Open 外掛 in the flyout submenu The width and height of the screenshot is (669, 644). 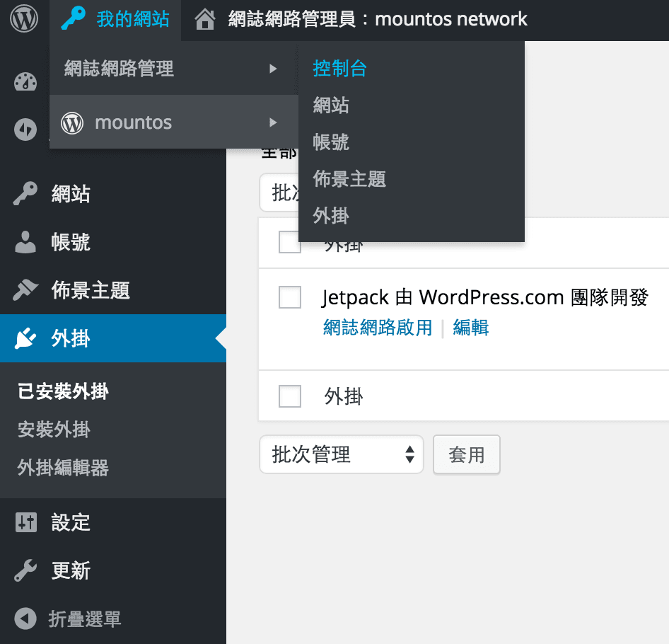pos(331,216)
